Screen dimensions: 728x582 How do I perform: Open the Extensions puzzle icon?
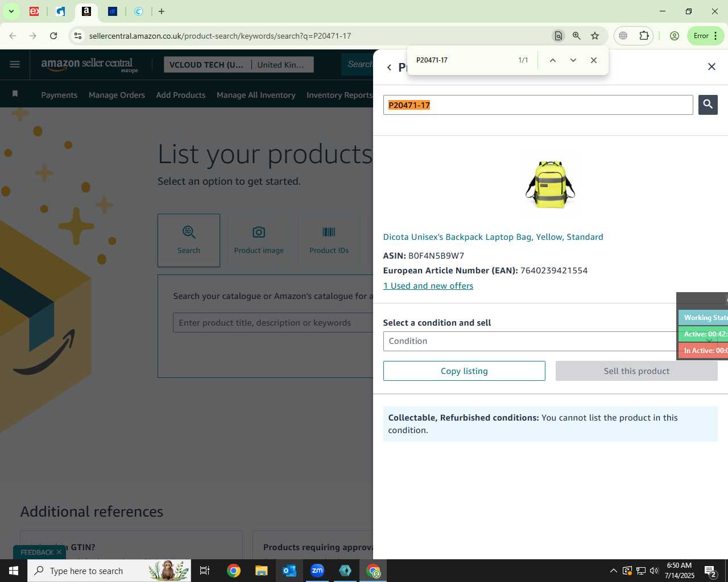tap(644, 36)
